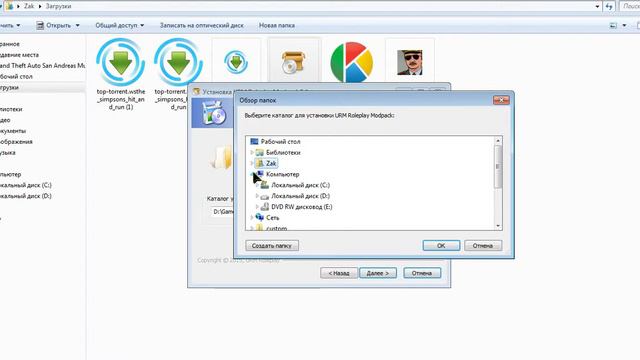Close the Обзор папок dialog
Viewport: 640px width, 360px height.
coord(501,100)
